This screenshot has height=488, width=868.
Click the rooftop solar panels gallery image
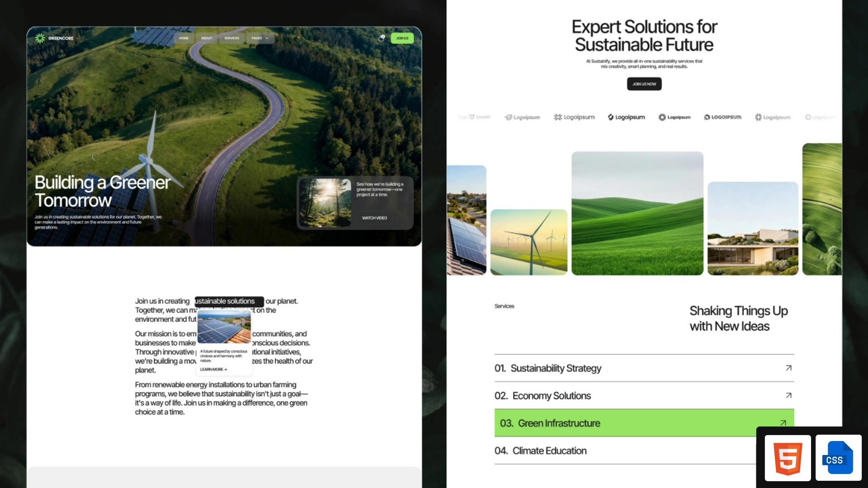(467, 220)
